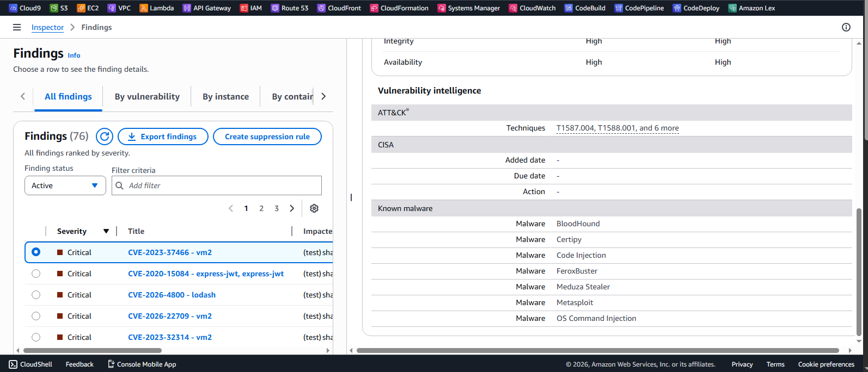Switch to the By container tab

click(x=292, y=96)
